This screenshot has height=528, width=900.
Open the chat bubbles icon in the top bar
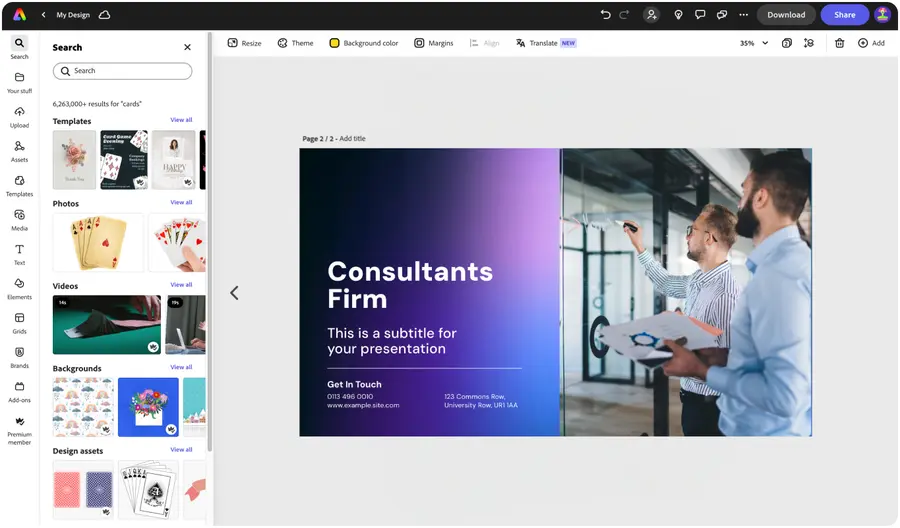coord(721,15)
